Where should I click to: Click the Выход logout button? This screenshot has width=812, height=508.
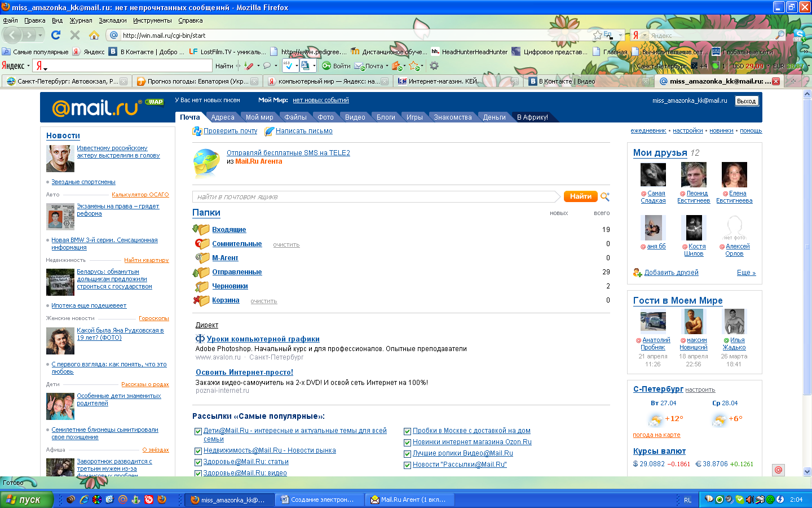click(x=747, y=101)
